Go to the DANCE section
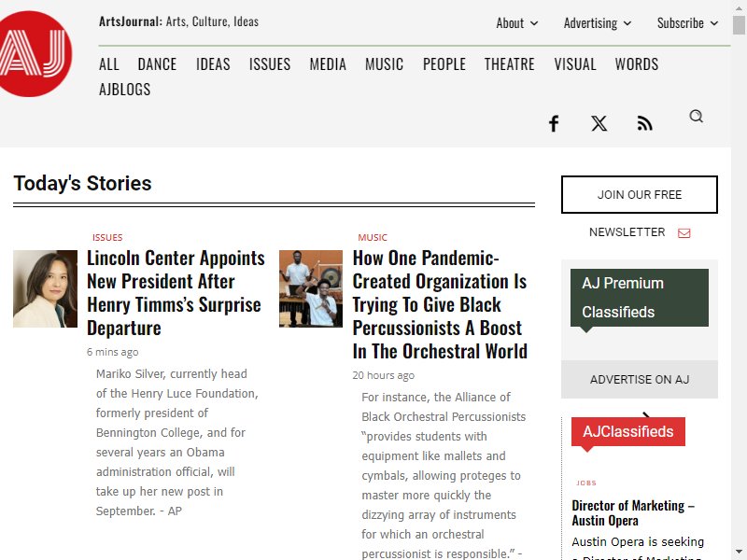 coord(157,63)
